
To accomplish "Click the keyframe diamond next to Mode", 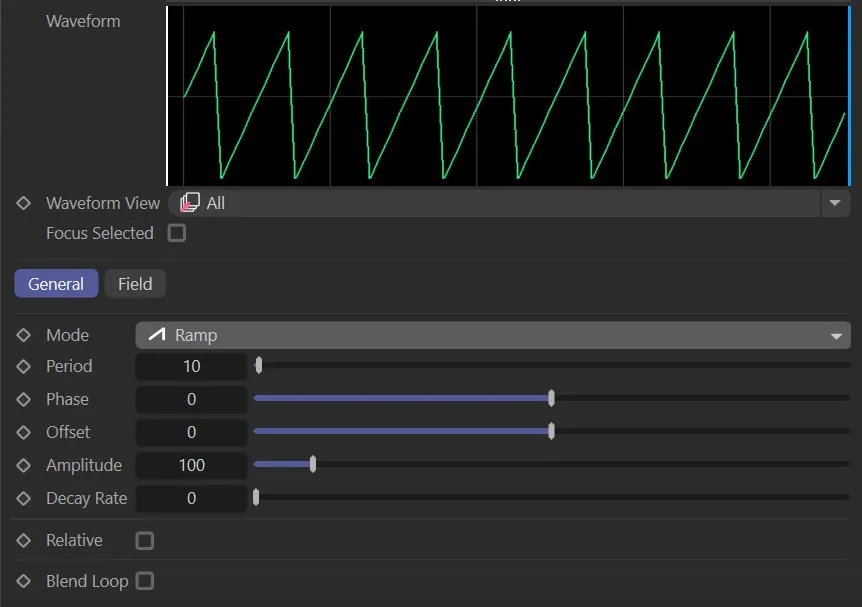I will 23,335.
